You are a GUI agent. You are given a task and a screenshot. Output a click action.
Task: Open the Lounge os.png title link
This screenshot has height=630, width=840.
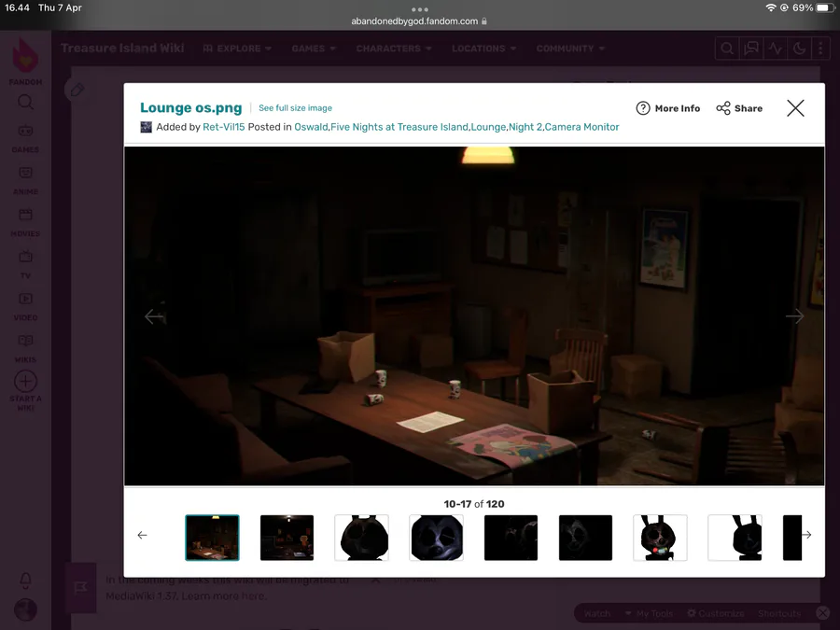190,107
